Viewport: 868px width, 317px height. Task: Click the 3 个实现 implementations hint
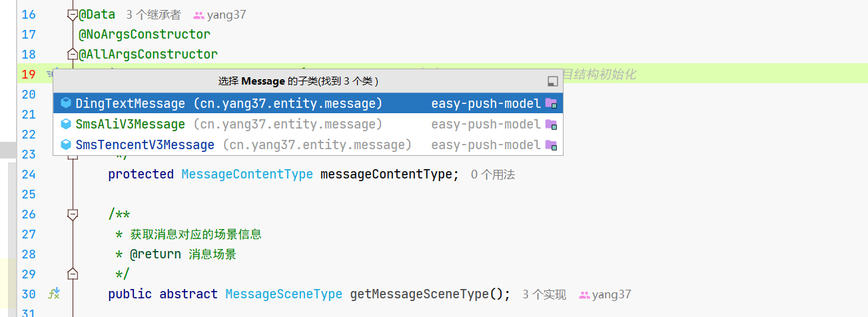(x=544, y=294)
